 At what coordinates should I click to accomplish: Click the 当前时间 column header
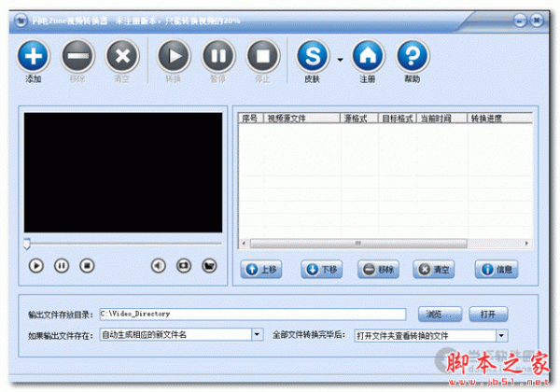442,119
